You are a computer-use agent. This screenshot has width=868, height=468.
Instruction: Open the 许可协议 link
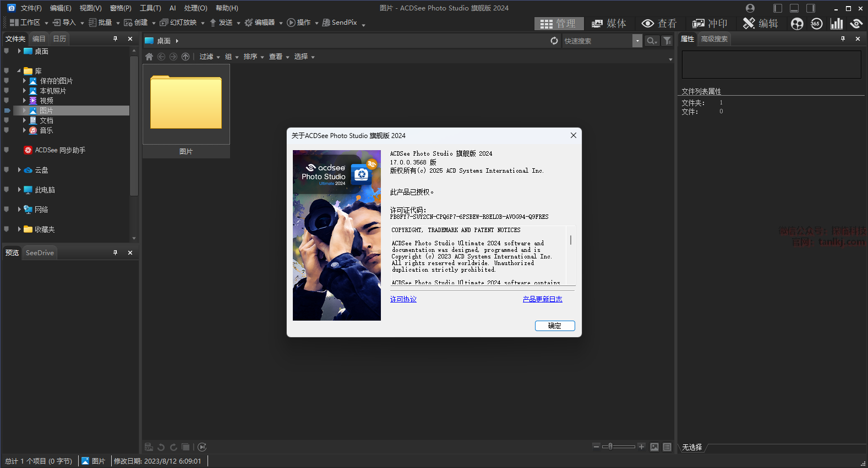403,299
